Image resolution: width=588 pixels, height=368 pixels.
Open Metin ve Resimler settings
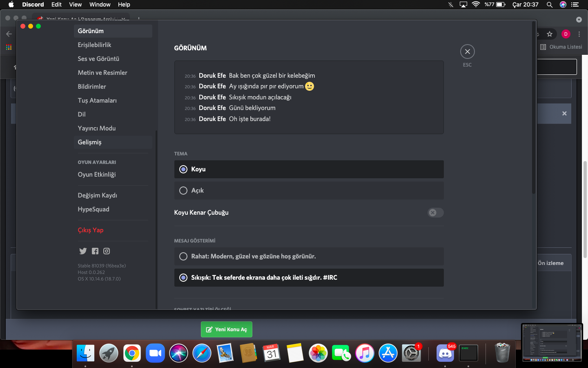[113, 73]
